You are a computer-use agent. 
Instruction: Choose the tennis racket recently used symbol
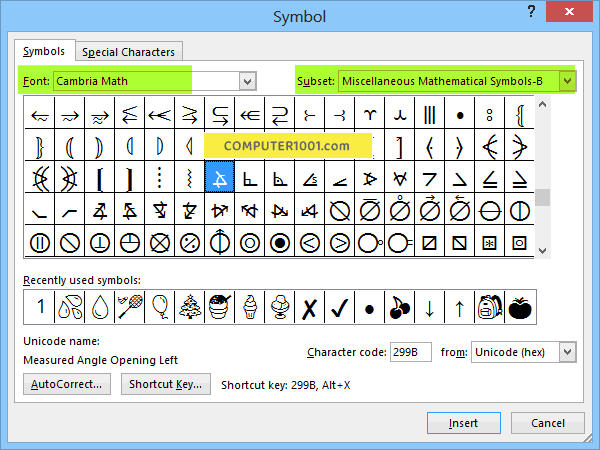click(130, 307)
